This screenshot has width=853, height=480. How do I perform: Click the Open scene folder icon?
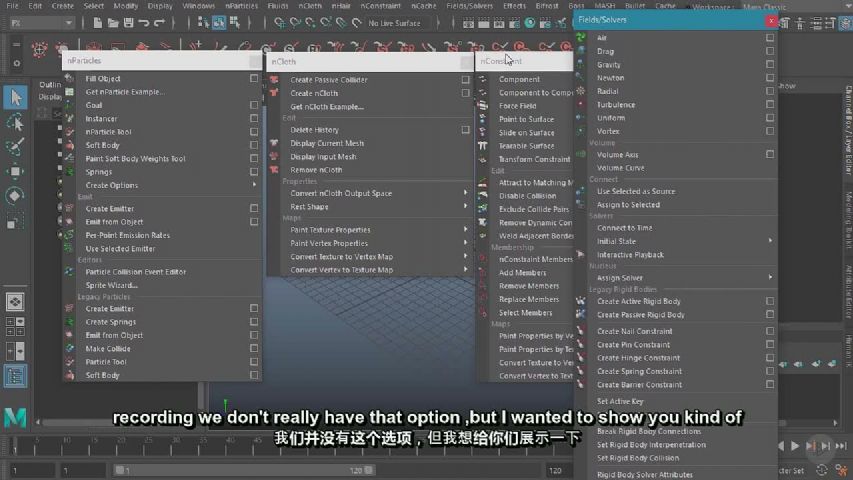[x=113, y=23]
